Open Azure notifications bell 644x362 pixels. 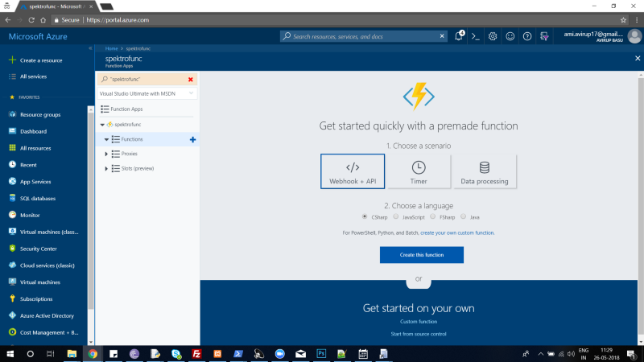(x=459, y=36)
